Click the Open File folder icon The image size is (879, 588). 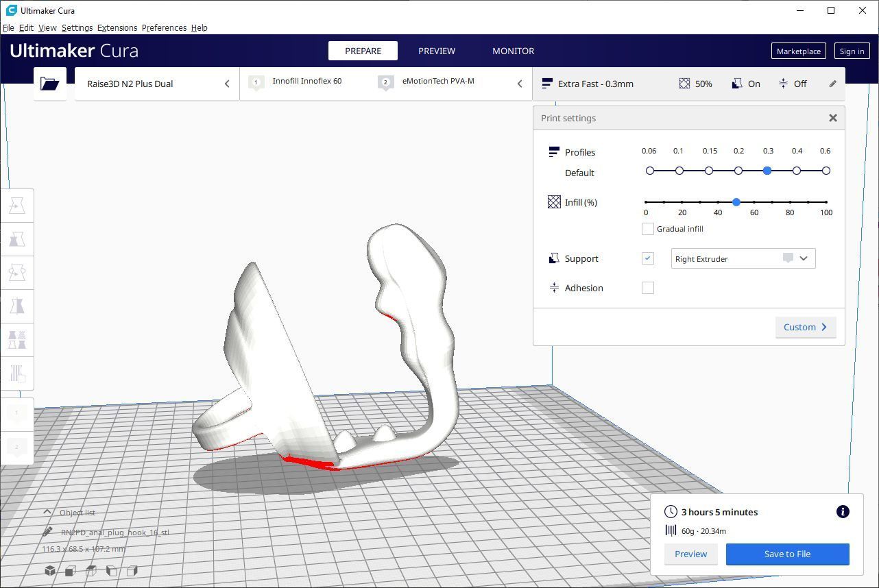(x=49, y=84)
